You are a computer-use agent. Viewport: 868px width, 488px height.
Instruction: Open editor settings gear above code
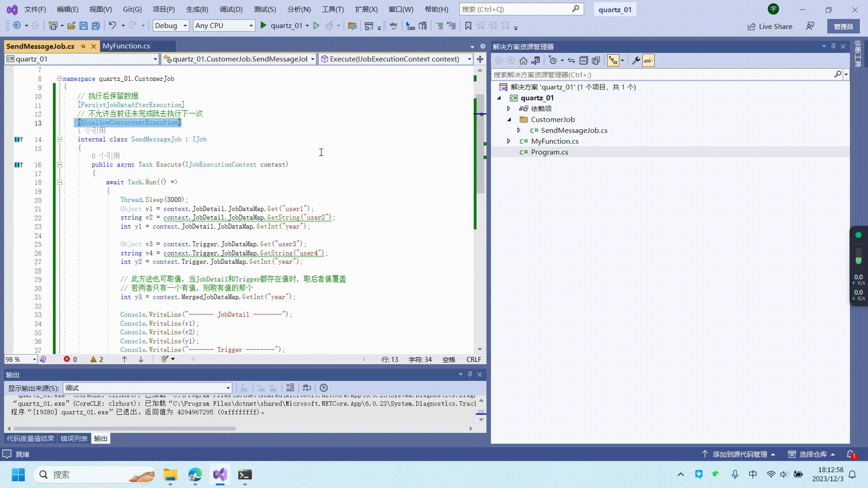point(482,46)
